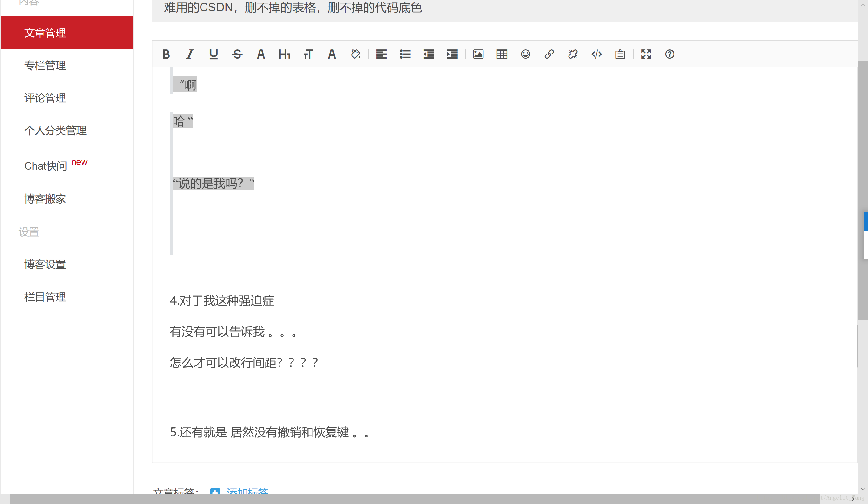Open 文章管理 in the sidebar

[67, 33]
